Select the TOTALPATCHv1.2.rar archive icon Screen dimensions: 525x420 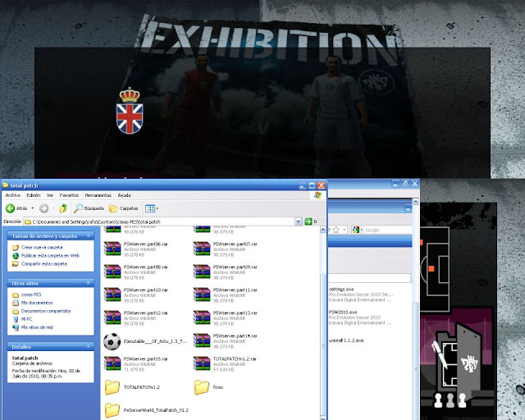202,363
